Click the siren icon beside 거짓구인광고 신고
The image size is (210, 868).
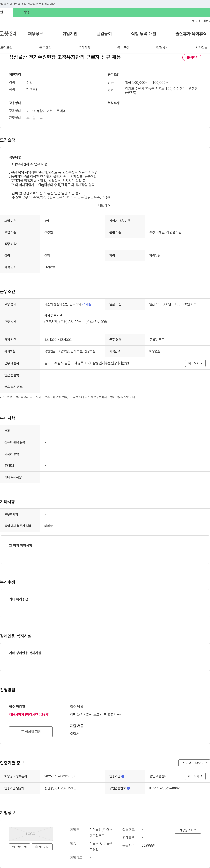pos(183,763)
